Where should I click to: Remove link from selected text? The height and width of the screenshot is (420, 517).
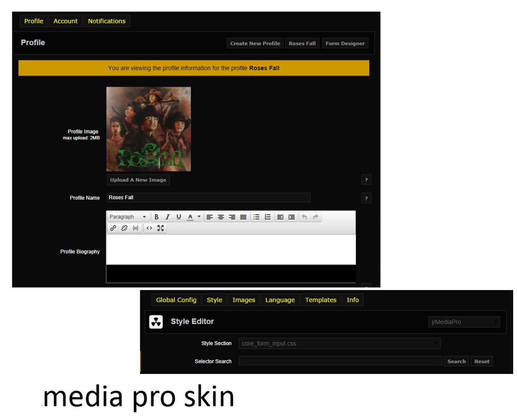[x=124, y=228]
